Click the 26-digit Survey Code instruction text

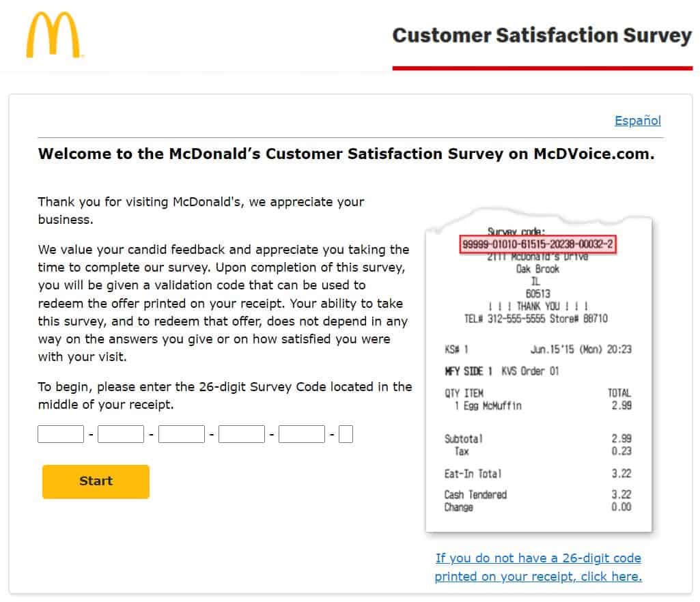pyautogui.click(x=225, y=396)
